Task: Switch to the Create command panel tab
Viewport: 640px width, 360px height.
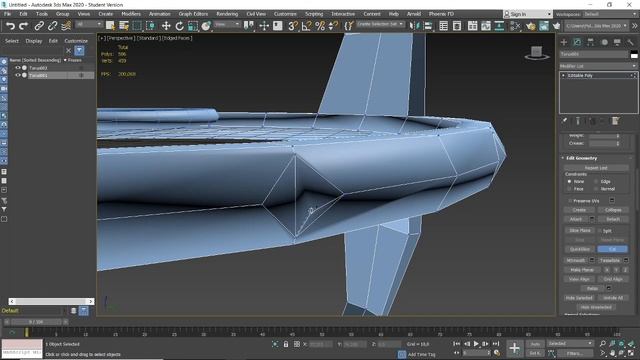Action: coord(564,42)
